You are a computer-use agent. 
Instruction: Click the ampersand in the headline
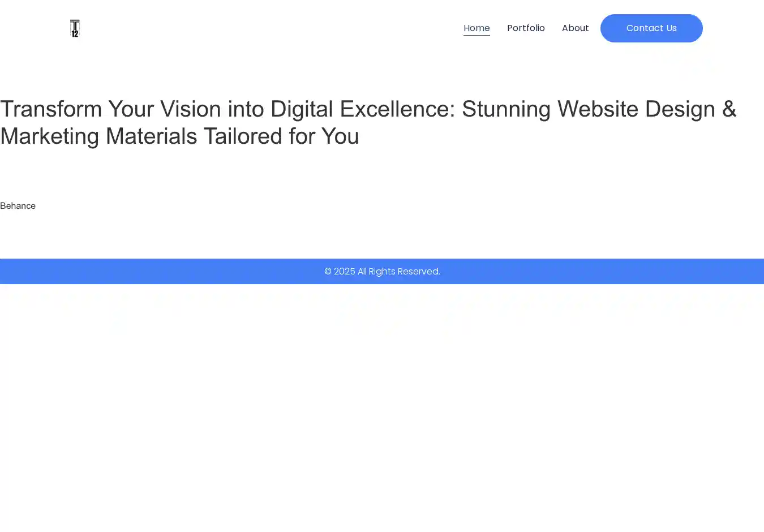[x=729, y=109]
